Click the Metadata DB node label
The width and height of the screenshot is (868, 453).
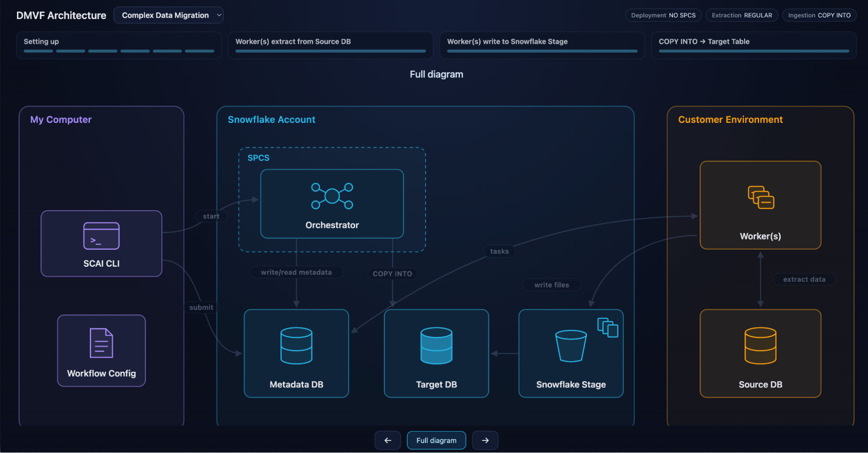point(297,384)
